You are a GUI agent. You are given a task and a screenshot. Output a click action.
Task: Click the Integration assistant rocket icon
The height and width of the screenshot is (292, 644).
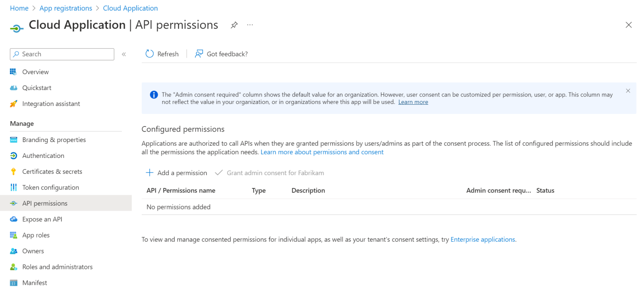(x=14, y=104)
